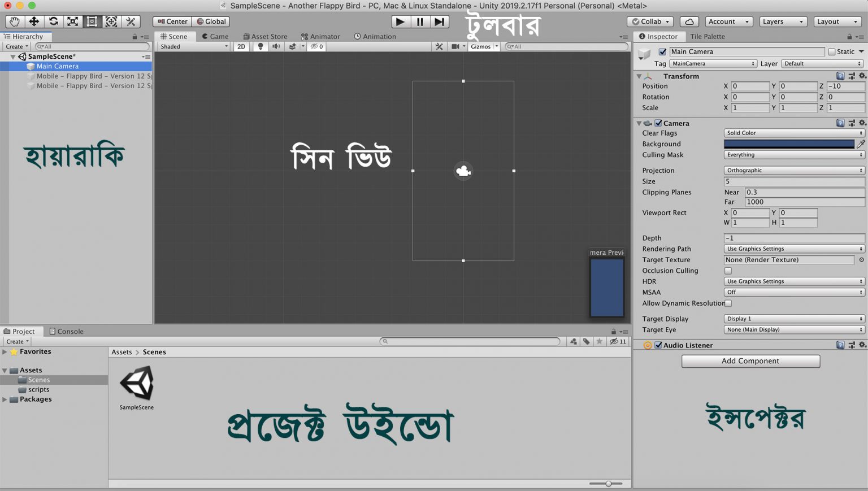Disable the Audio Listener component checkbox

tap(658, 345)
